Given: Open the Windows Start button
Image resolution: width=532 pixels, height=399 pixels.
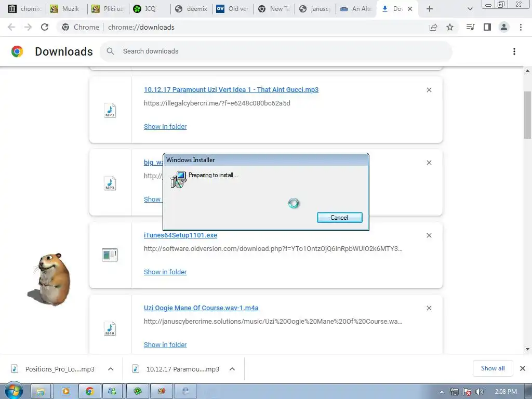Looking at the screenshot, I should click(x=13, y=391).
